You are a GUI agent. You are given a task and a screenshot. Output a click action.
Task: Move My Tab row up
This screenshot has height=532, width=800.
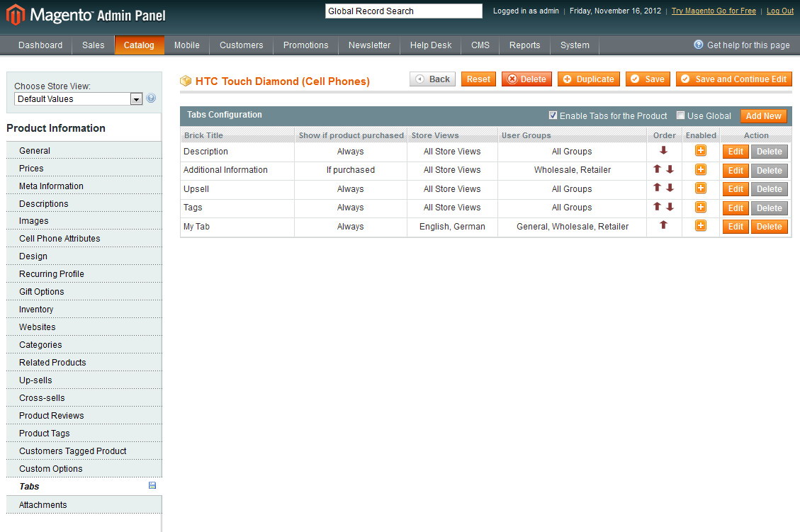(x=663, y=225)
